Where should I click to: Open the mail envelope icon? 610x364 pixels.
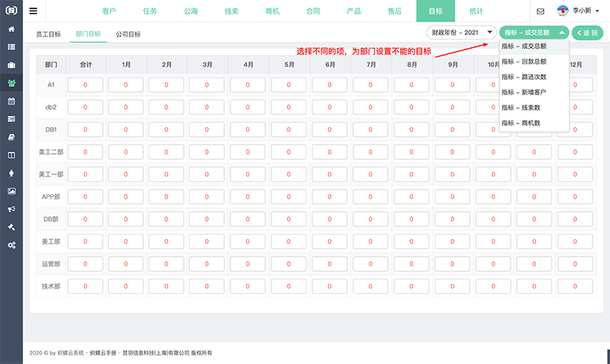541,11
